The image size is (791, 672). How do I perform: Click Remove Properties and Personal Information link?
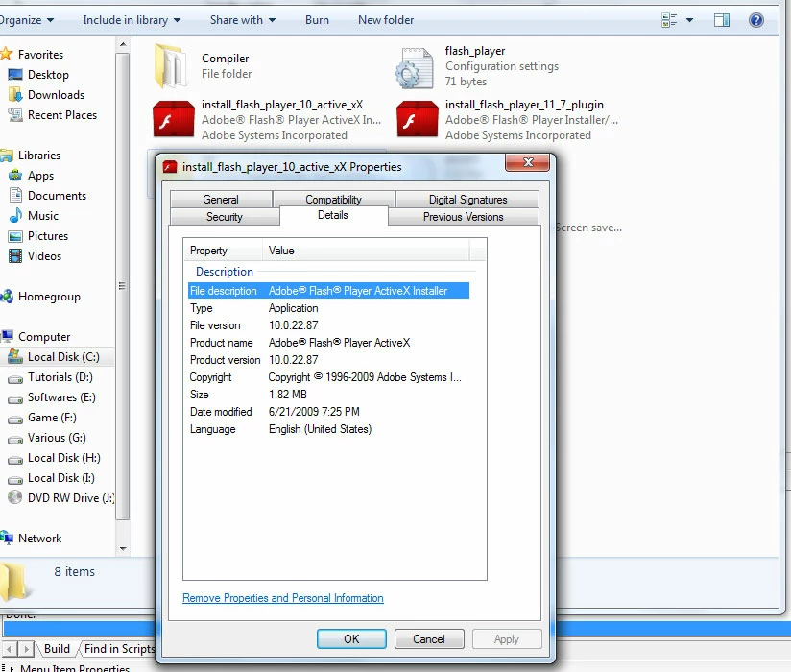pos(283,598)
